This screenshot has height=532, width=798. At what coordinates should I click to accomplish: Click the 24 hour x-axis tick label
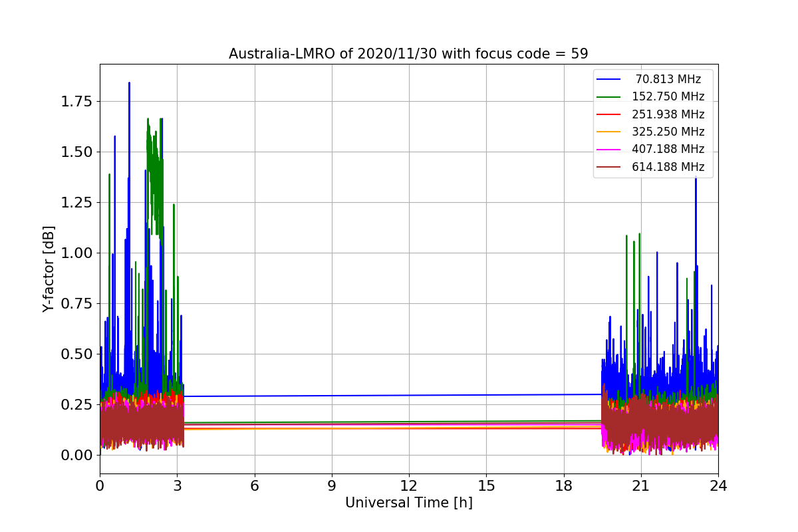[x=718, y=485]
